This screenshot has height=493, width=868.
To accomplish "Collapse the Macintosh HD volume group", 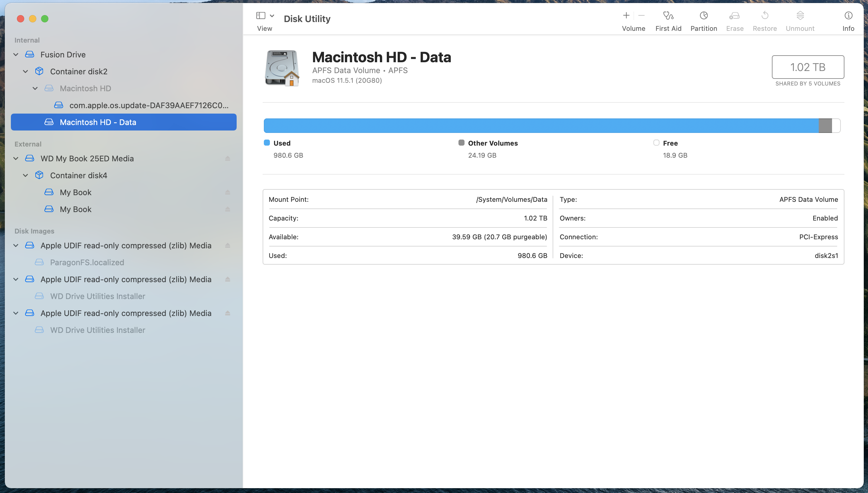I will (35, 89).
